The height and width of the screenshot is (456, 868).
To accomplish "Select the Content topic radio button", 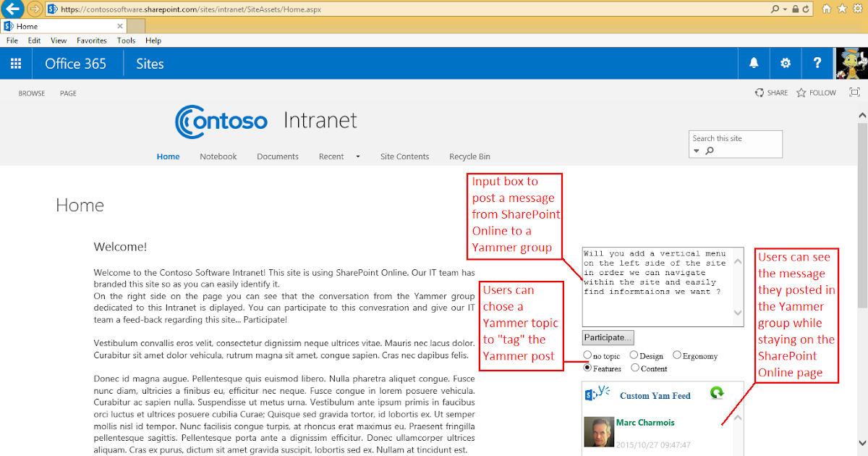I will point(635,368).
